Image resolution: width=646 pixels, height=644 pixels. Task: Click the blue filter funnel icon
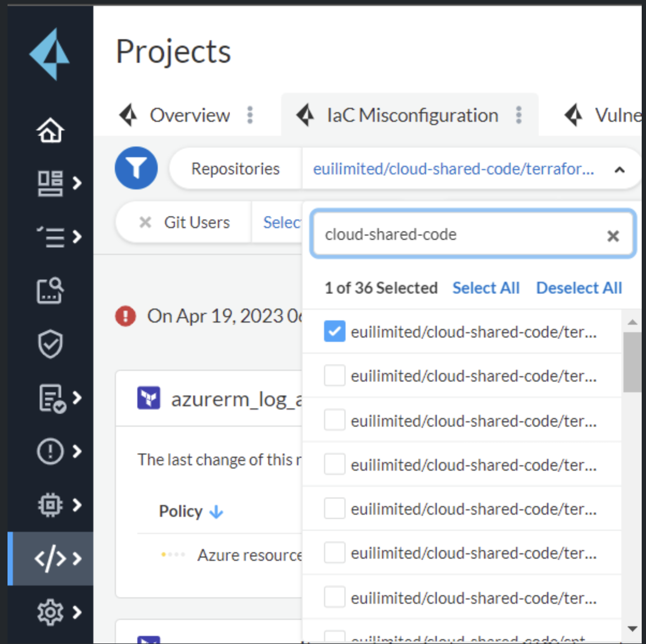136,168
